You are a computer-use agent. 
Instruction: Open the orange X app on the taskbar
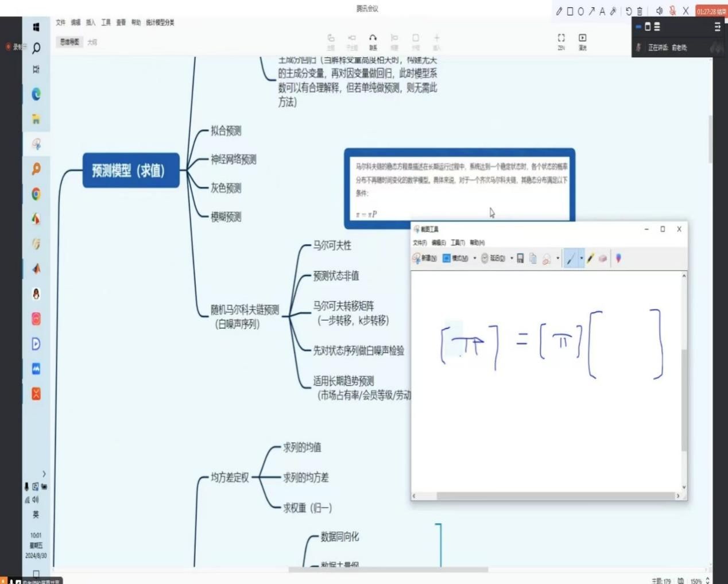pos(36,394)
